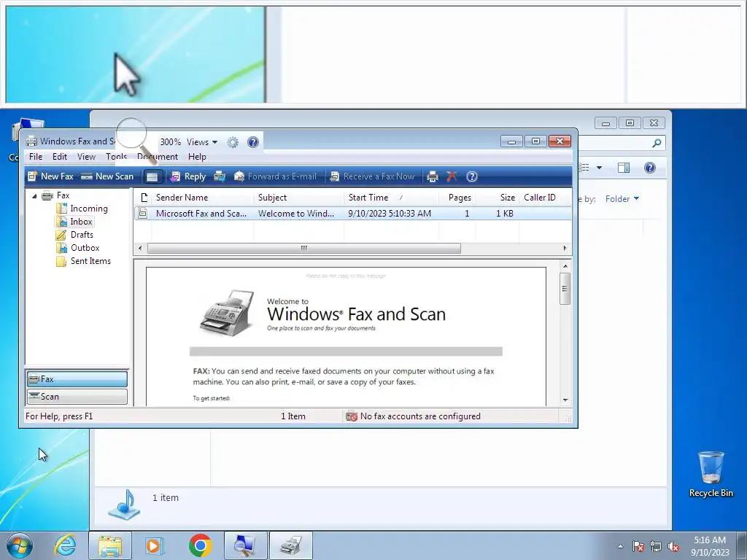
Task: Sort by Size column header
Action: [x=497, y=198]
